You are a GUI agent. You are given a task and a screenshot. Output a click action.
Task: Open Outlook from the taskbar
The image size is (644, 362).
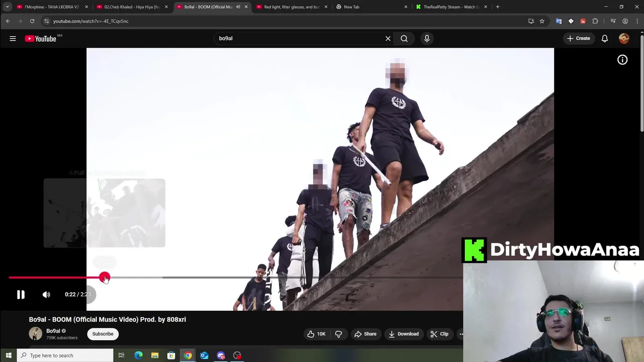coord(204,355)
